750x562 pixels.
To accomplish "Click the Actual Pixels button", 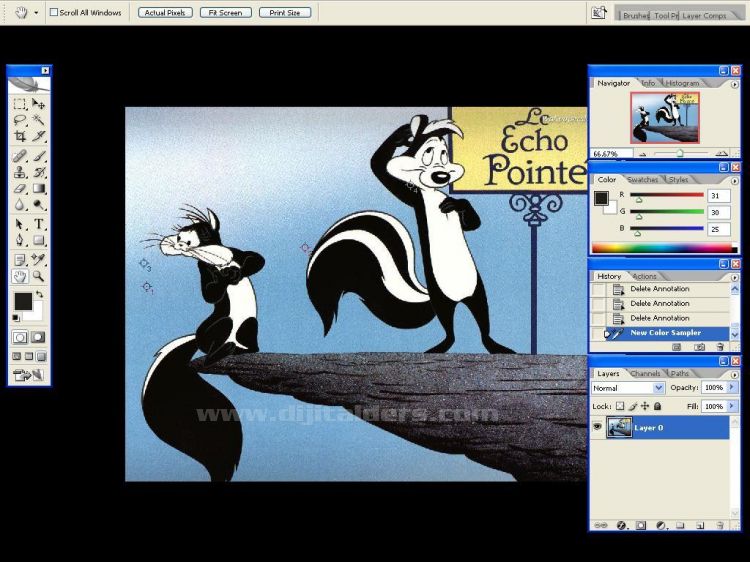I will click(x=165, y=12).
